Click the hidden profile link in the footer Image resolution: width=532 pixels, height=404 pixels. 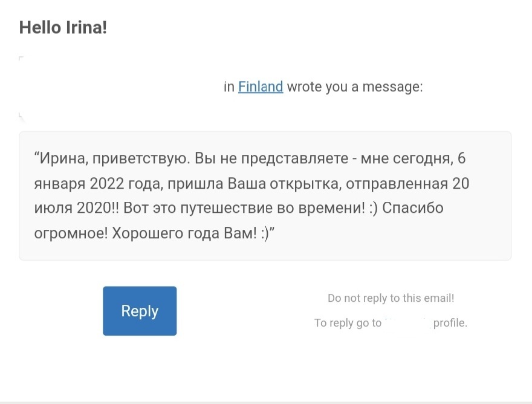(407, 322)
